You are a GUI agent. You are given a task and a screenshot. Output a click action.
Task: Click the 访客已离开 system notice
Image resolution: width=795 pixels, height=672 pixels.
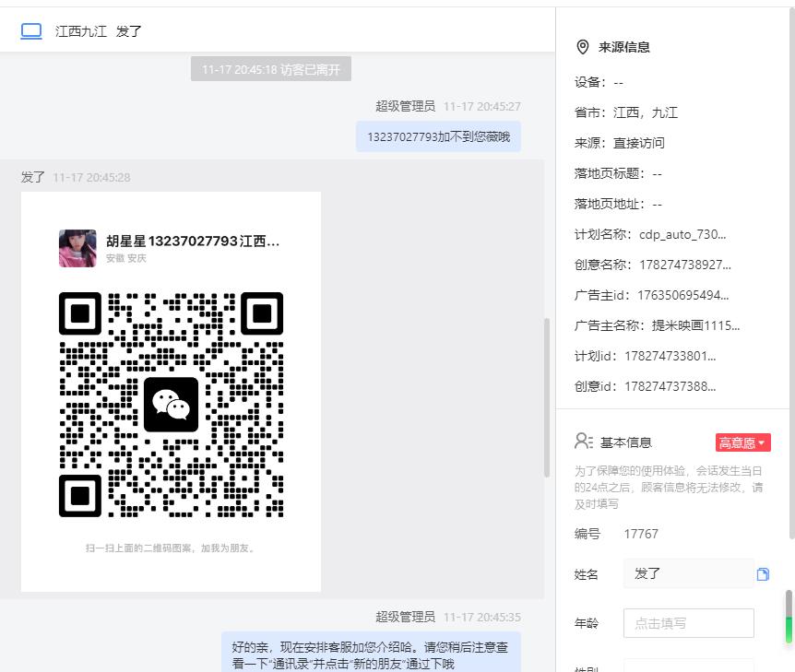(x=271, y=69)
